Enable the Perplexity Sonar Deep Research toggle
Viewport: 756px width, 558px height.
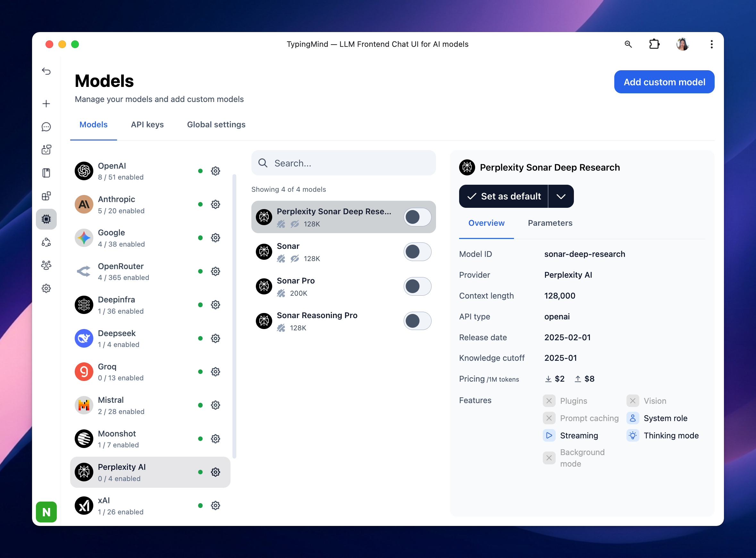coord(417,217)
